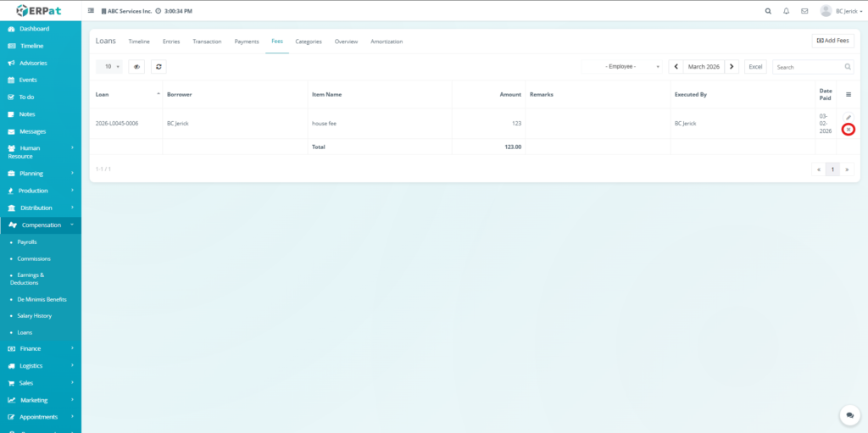Click the refresh table icon
The width and height of the screenshot is (868, 433).
(x=159, y=66)
